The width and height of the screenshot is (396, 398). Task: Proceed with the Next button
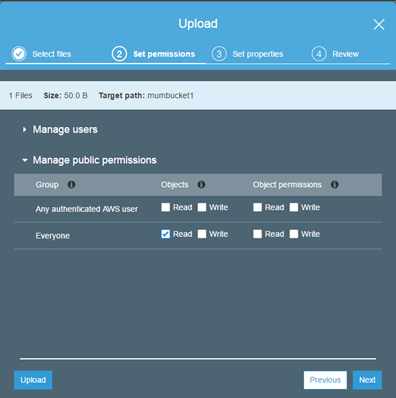pos(367,380)
